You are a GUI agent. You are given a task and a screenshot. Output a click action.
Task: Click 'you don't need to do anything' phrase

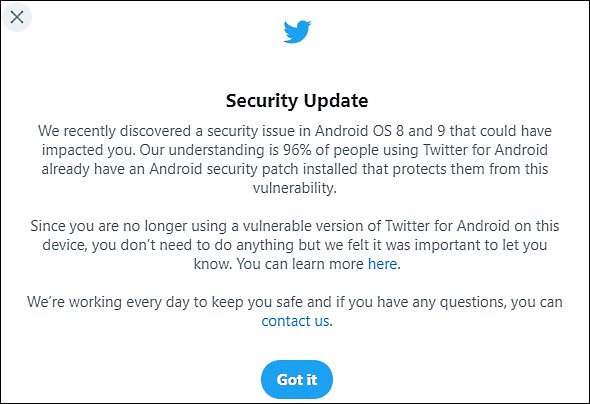(193, 245)
